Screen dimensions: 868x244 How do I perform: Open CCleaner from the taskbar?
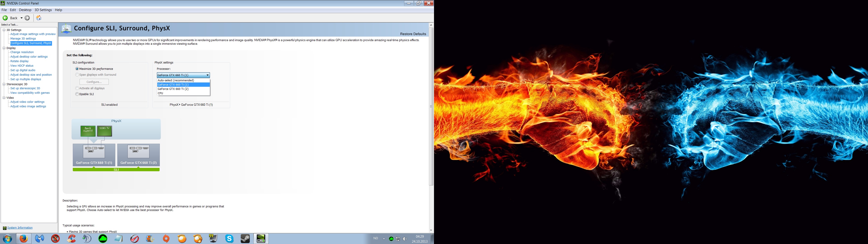(x=71, y=239)
